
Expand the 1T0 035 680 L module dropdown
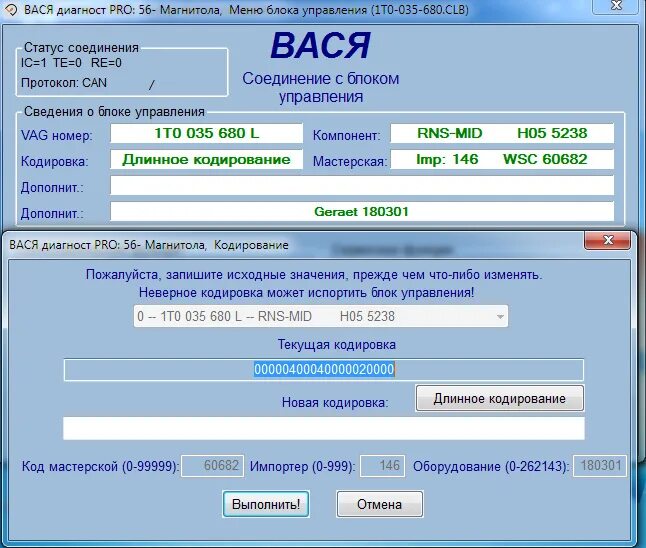tap(321, 316)
